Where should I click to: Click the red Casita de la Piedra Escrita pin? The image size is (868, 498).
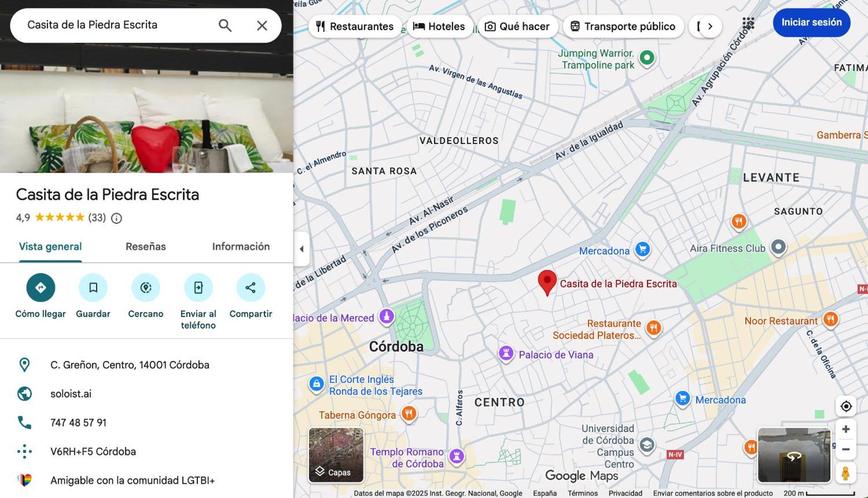coord(547,282)
